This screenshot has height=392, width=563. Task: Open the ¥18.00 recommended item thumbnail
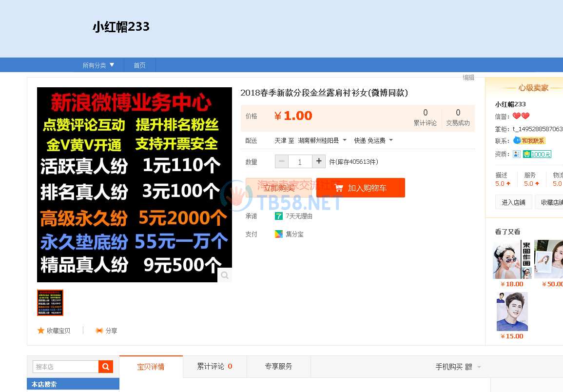pyautogui.click(x=512, y=259)
